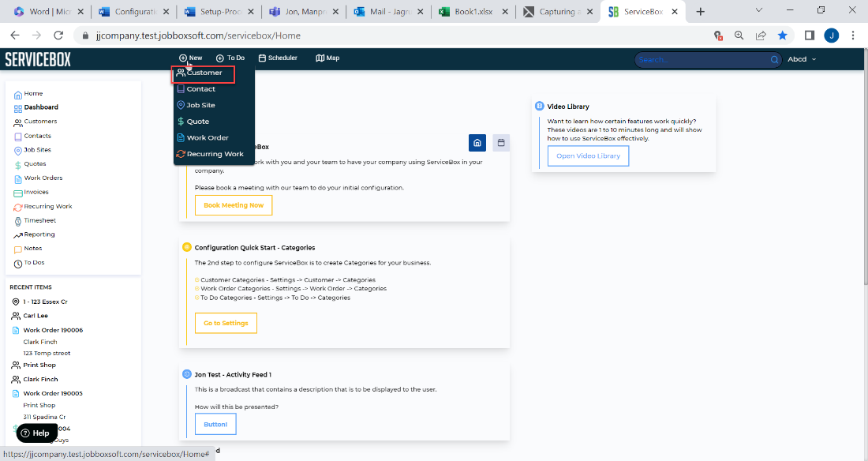Click the address bar URL
868x461 pixels.
(198, 36)
